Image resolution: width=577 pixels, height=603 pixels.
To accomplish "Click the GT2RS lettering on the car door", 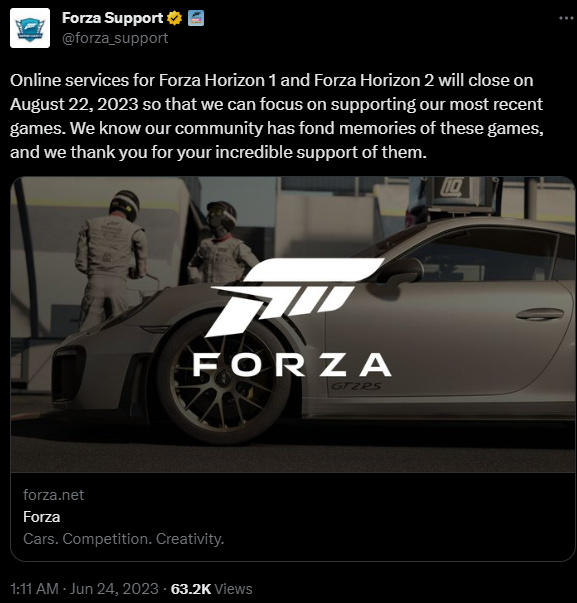I will (356, 386).
